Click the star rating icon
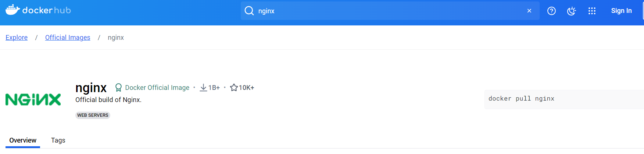This screenshot has height=154, width=644. pyautogui.click(x=234, y=88)
